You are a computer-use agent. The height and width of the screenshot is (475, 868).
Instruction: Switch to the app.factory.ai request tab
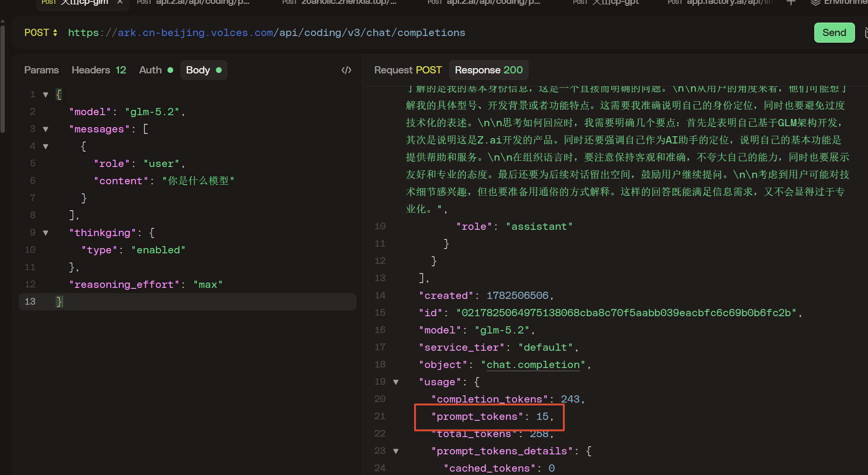point(720,2)
